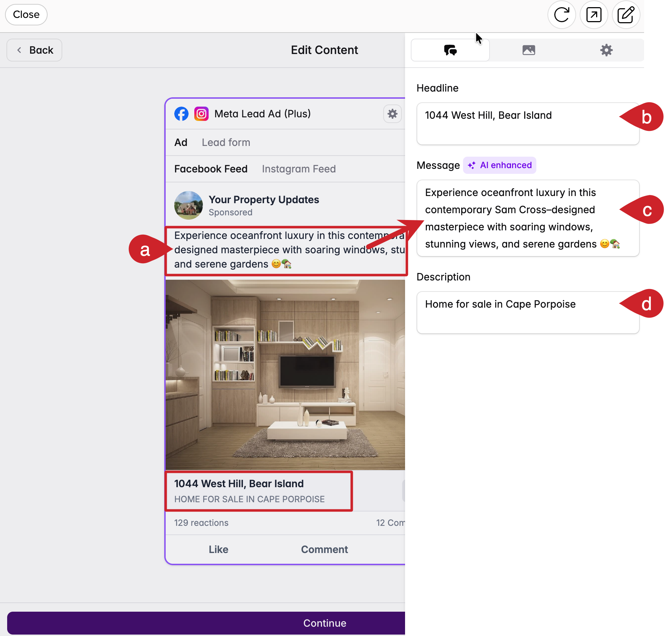This screenshot has height=636, width=672.
Task: Click the living room ad image
Action: [285, 375]
